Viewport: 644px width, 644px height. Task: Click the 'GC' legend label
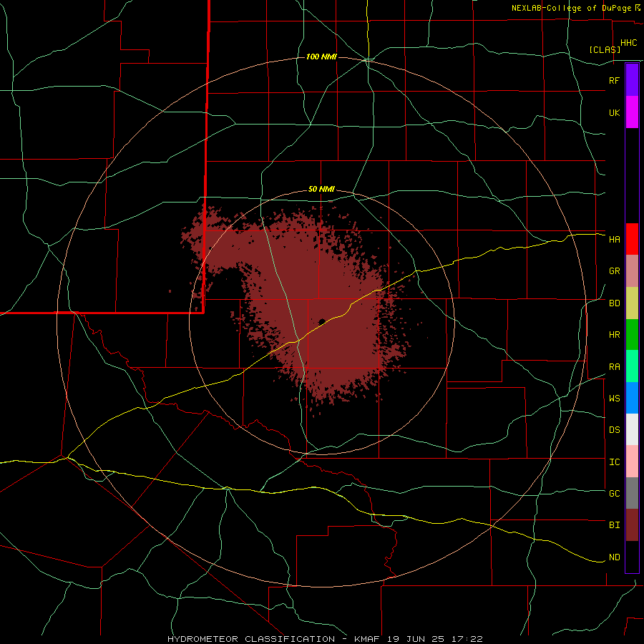614,494
